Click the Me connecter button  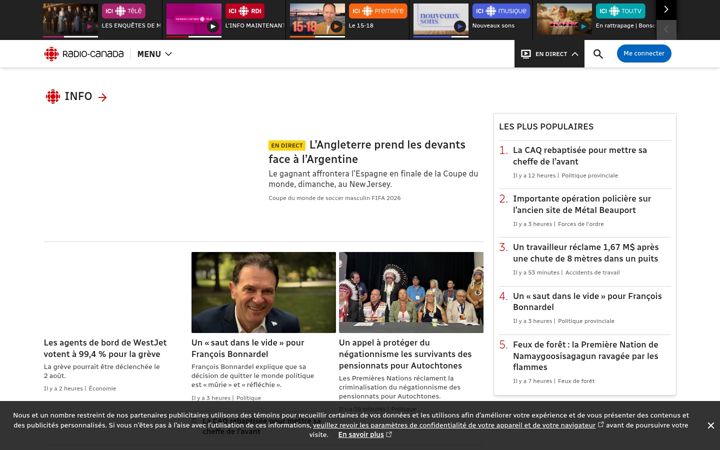[x=644, y=53]
